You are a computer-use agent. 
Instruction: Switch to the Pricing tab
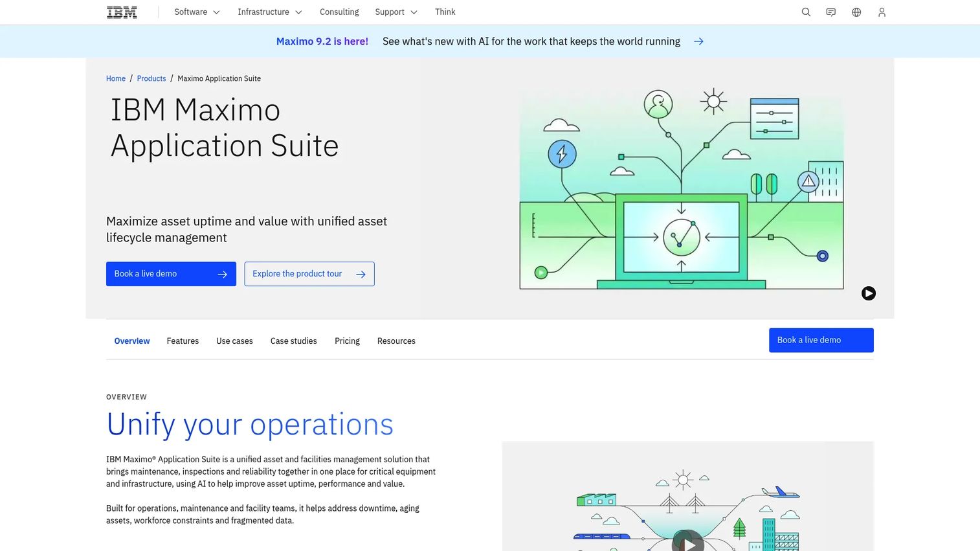(x=347, y=341)
